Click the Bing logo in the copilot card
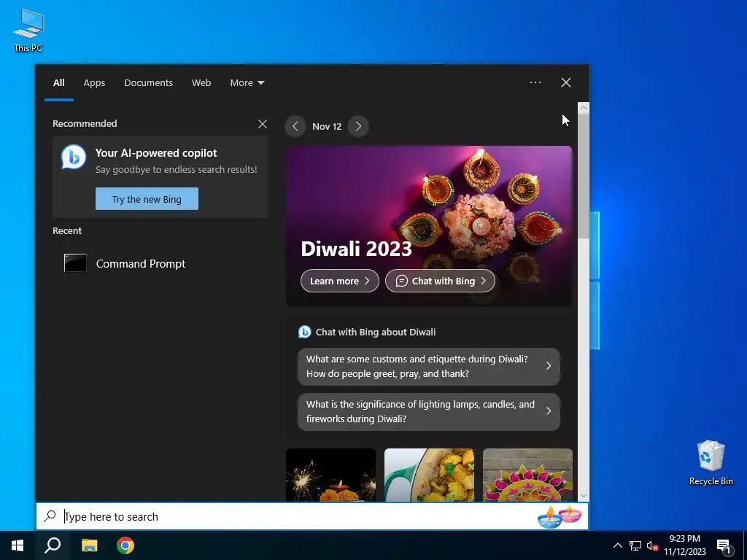Viewport: 747px width, 560px height. click(x=74, y=157)
